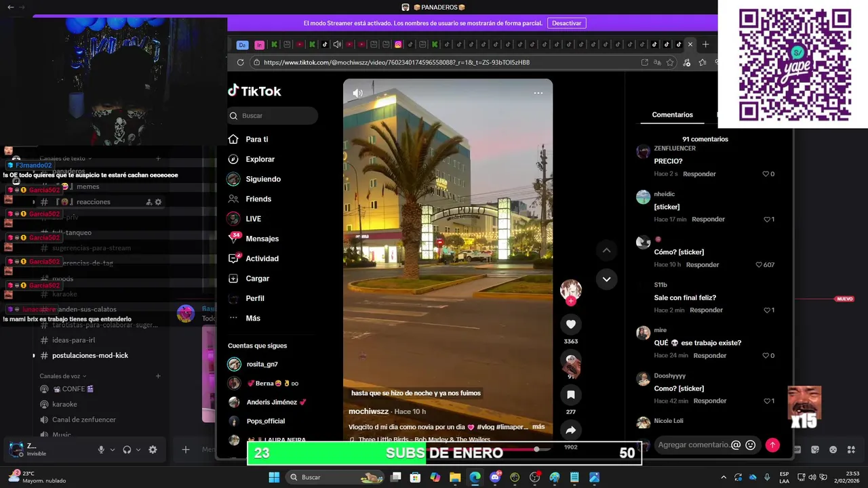Create channel in Canales de voz
868x488 pixels.
click(158, 376)
